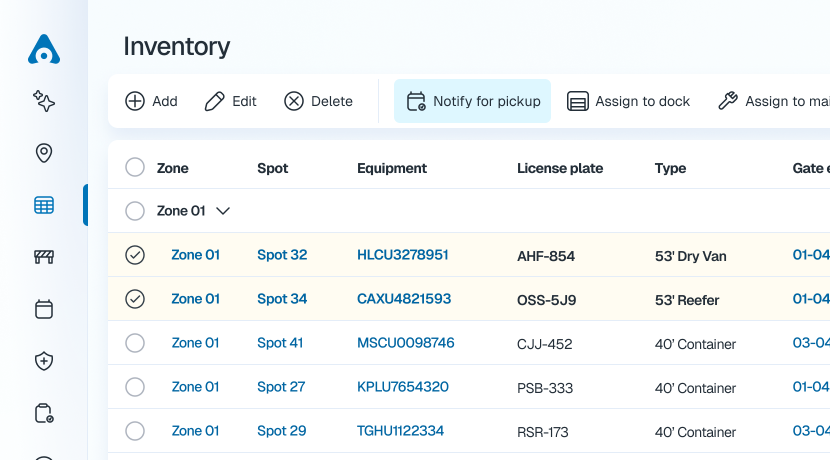Click Delete in the toolbar
Screen dimensions: 830x460
319,101
